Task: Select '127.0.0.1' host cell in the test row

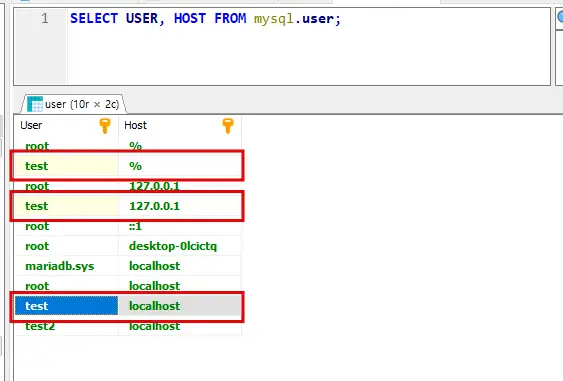Action: click(x=180, y=206)
